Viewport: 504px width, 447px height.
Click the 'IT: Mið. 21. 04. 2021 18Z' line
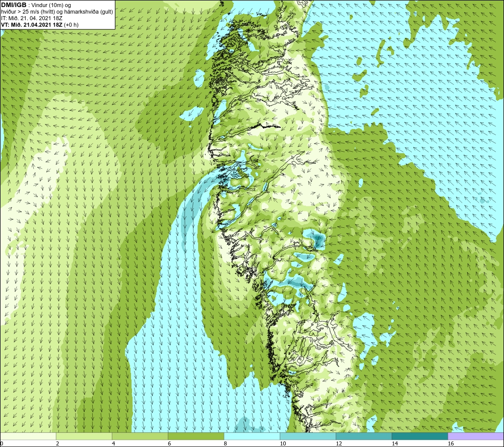(x=31, y=18)
